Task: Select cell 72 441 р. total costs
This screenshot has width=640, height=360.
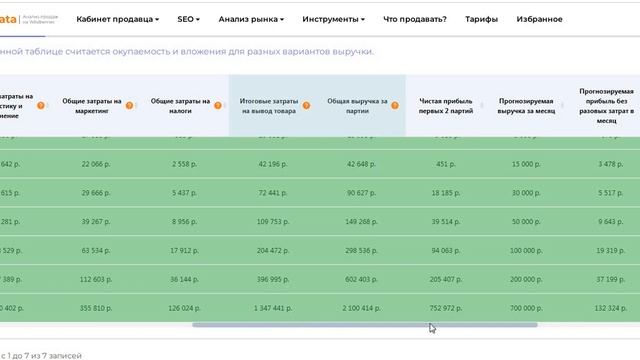Action: [273, 193]
